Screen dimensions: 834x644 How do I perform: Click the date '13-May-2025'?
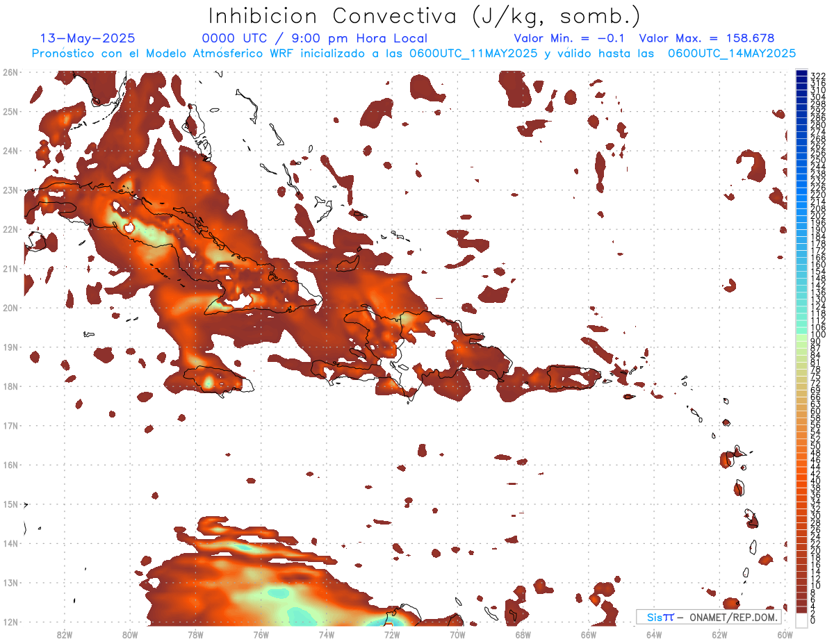[x=88, y=38]
